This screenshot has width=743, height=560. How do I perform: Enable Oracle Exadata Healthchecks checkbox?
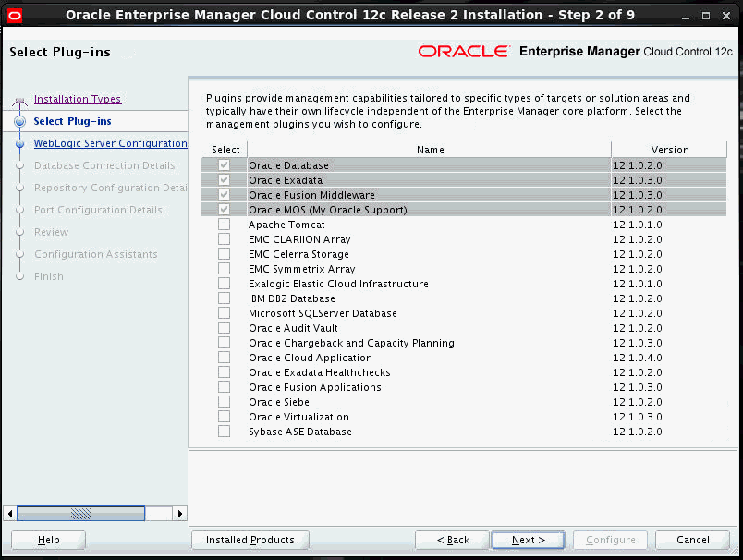[x=225, y=371]
